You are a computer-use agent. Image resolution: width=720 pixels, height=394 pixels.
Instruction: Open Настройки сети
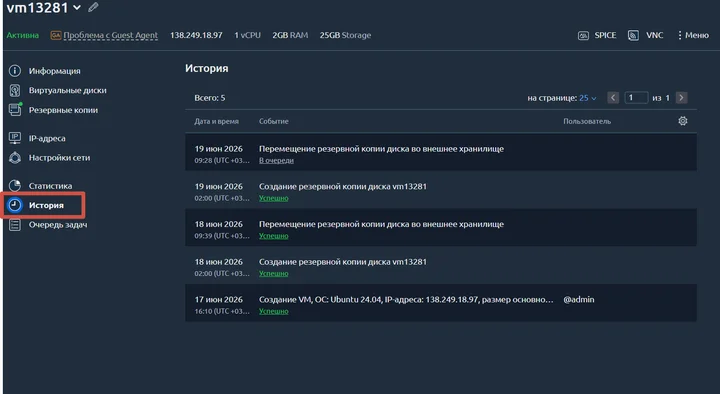coord(59,158)
